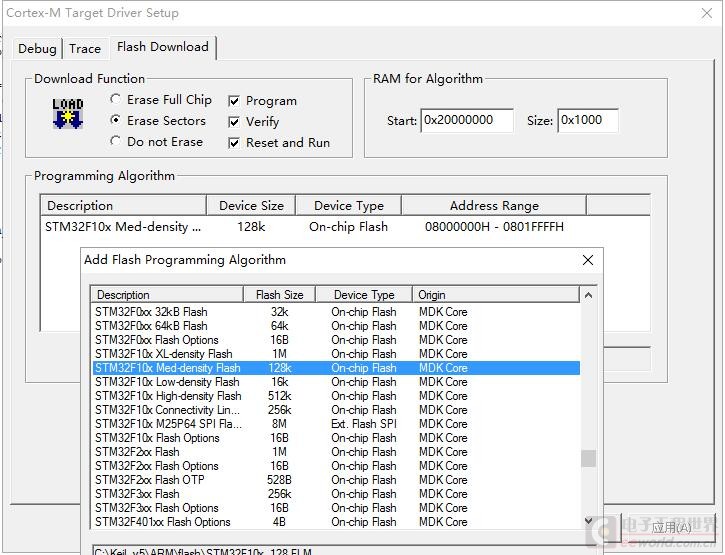This screenshot has width=725, height=555.
Task: Click the Device Type header in the Add Flash dialog
Action: point(364,295)
